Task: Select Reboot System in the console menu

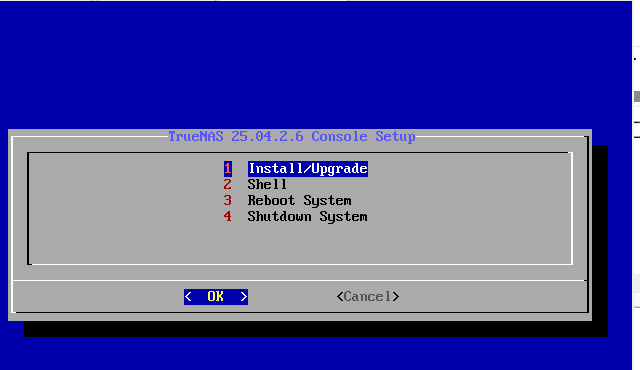Action: (299, 200)
